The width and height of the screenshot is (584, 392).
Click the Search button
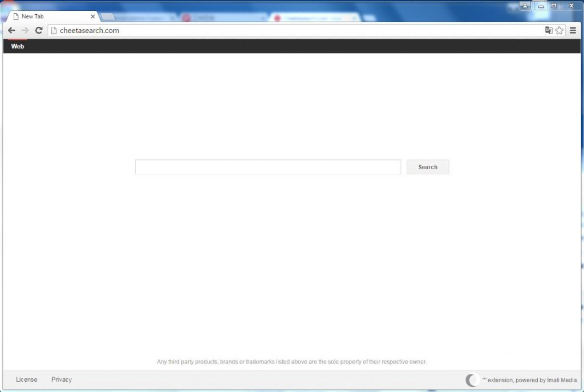[x=428, y=167]
